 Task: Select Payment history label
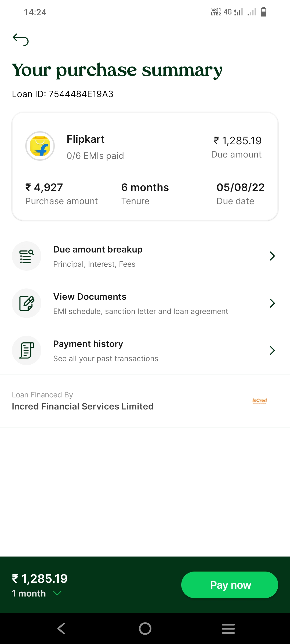pos(88,344)
